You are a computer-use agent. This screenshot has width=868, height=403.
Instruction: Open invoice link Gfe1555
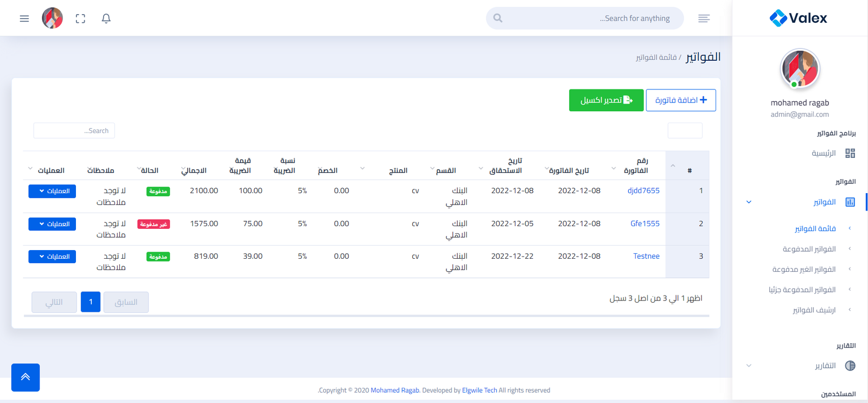click(x=644, y=223)
